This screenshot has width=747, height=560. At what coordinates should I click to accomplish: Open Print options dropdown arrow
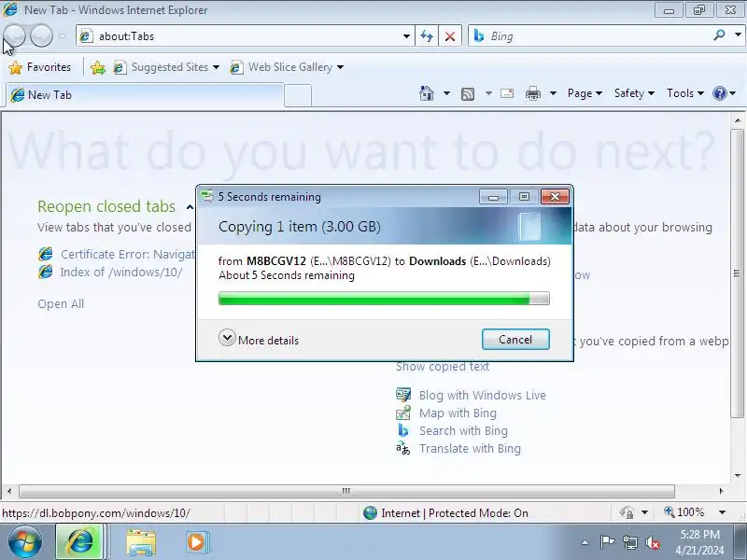pyautogui.click(x=553, y=93)
